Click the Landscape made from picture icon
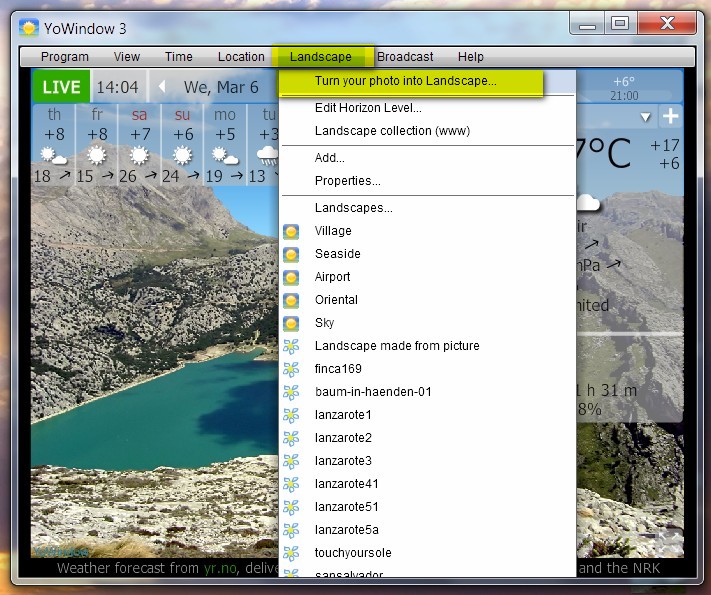Viewport: 711px width, 595px height. 291,346
